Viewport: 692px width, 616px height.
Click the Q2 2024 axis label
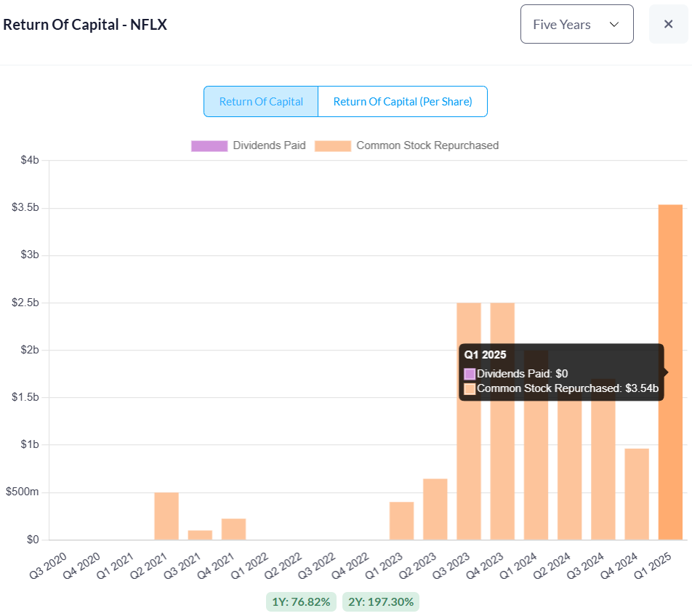coord(552,566)
